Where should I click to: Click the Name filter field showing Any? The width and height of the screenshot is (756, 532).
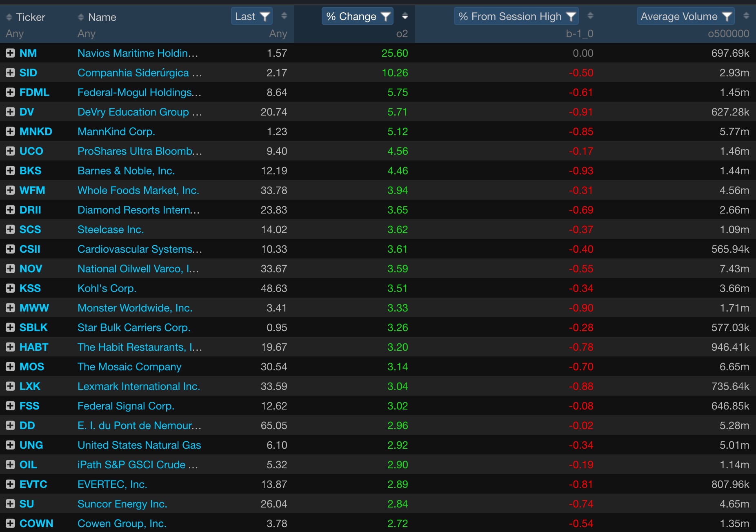87,34
